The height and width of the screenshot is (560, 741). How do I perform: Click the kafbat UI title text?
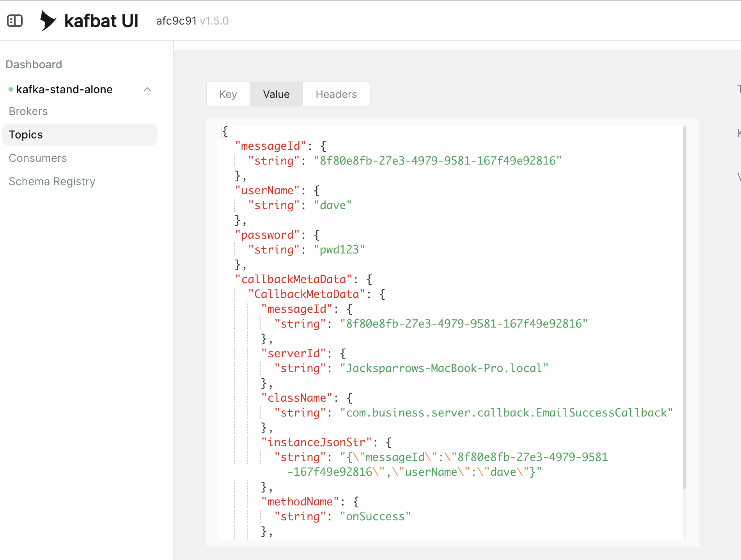click(x=101, y=21)
